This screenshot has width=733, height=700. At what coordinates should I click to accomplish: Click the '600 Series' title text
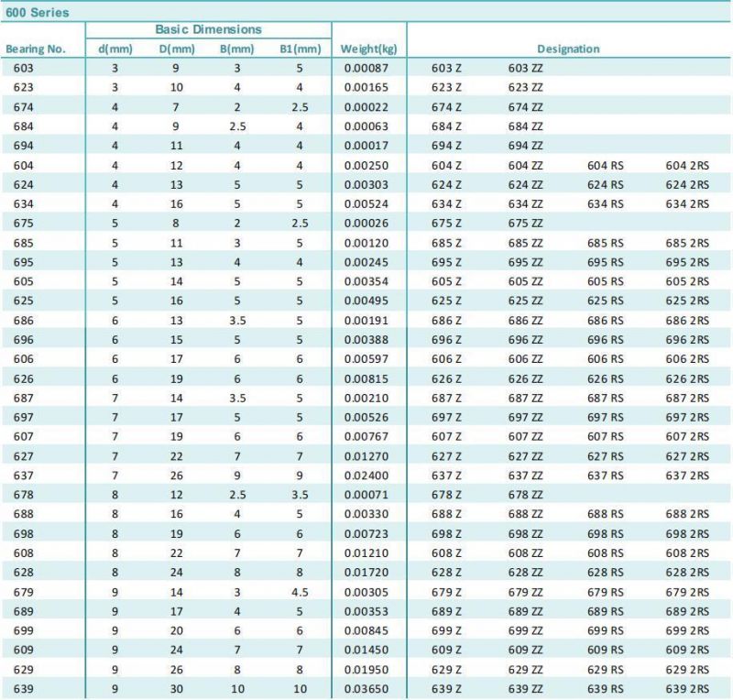pos(38,13)
